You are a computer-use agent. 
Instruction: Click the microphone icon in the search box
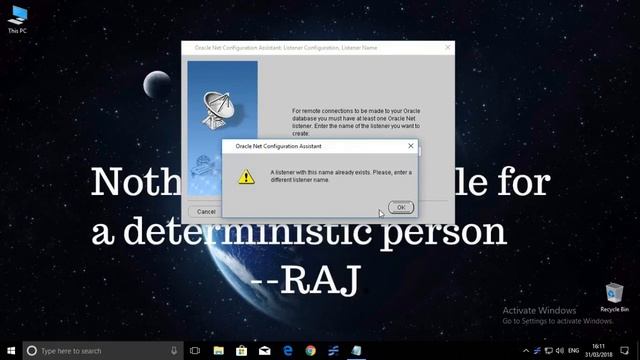[174, 351]
